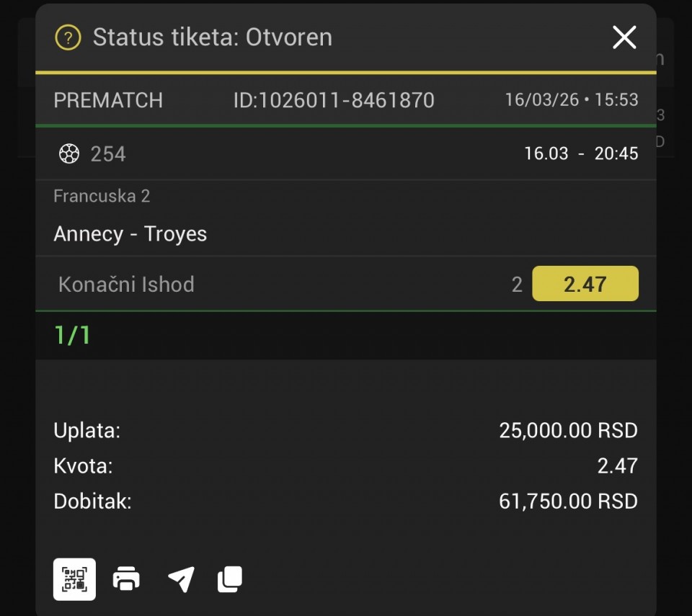
Task: Click the yellow 2.47 odds button
Action: (x=585, y=284)
